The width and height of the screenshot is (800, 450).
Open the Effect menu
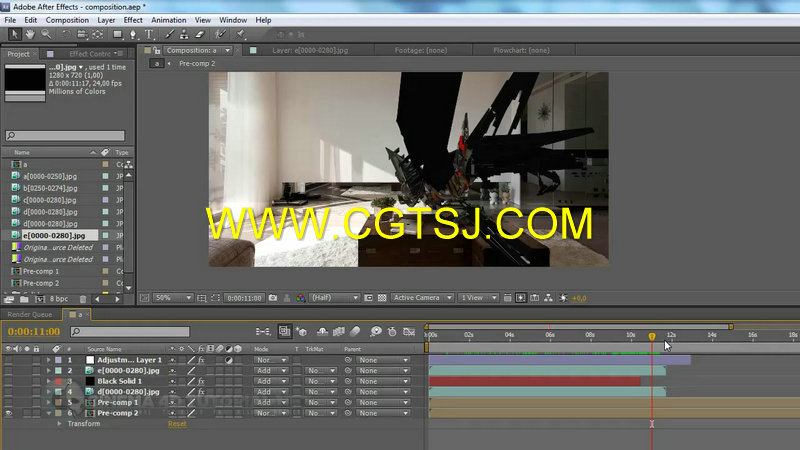coord(133,20)
